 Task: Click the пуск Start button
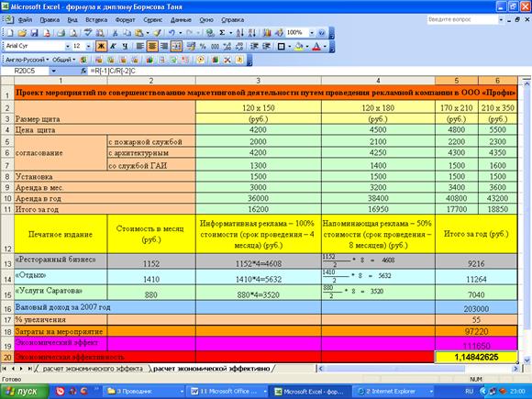(25, 392)
